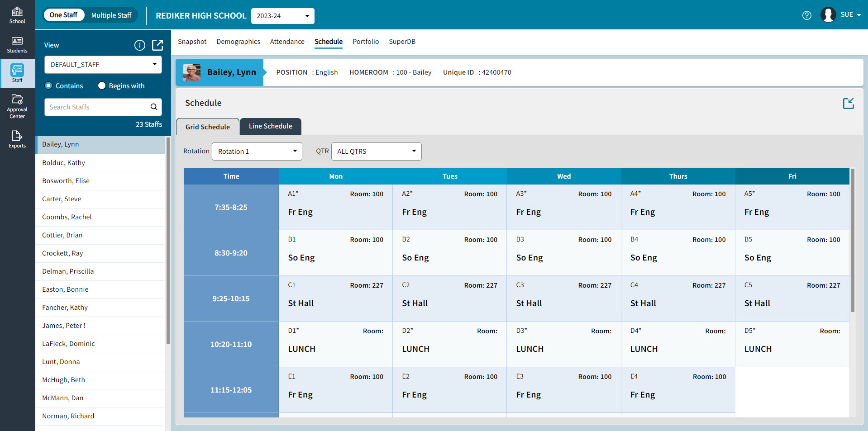Screen dimensions: 868x431
Task: Select Carter, Steve in staff list
Action: click(100, 199)
